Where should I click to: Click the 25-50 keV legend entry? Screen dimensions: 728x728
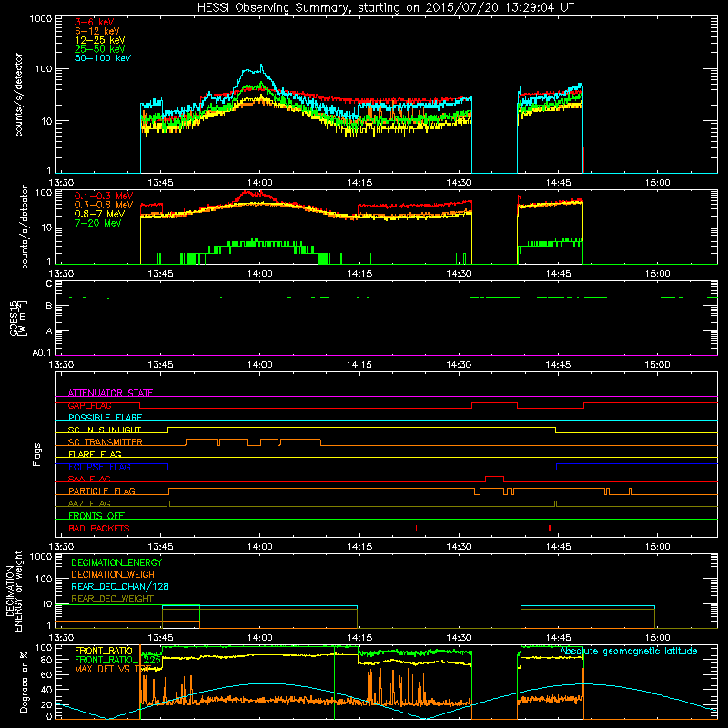click(x=99, y=49)
